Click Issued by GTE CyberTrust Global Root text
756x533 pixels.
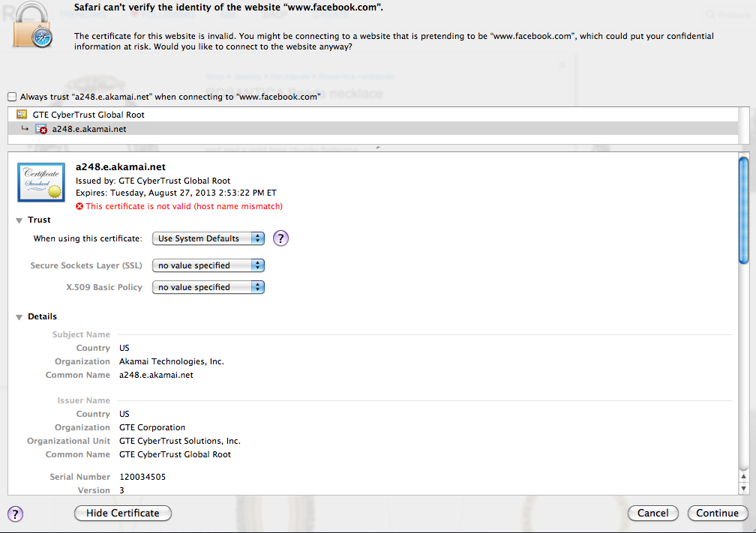[x=153, y=181]
